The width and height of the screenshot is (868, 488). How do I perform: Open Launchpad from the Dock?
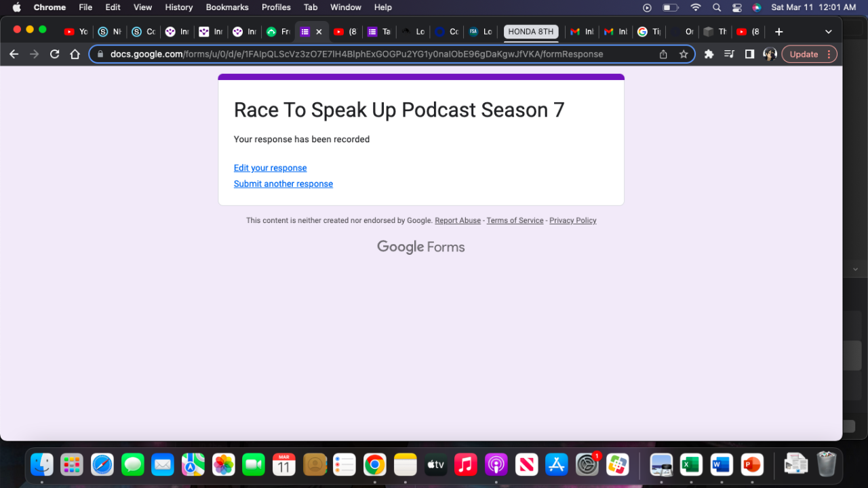(72, 464)
